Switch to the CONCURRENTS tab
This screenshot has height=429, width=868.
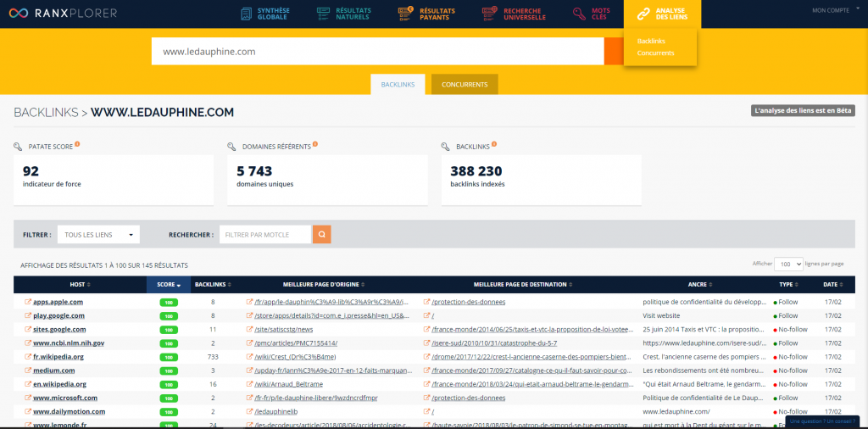pyautogui.click(x=465, y=85)
